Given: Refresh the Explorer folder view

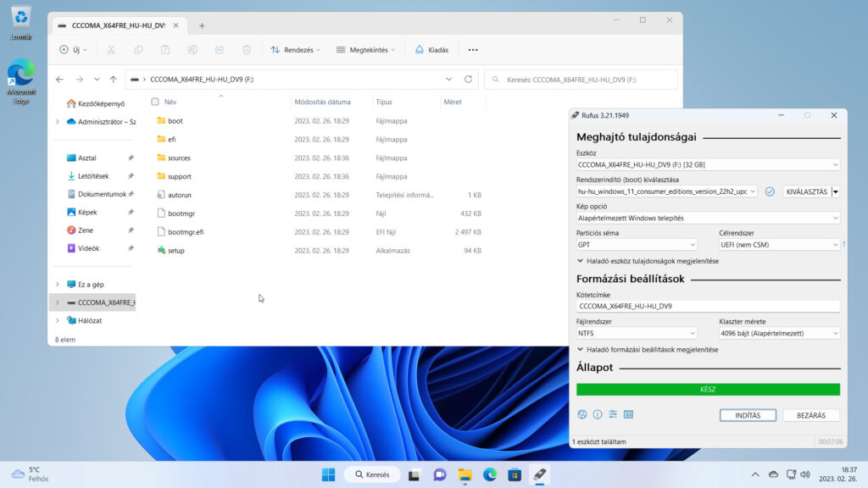Looking at the screenshot, I should [468, 79].
